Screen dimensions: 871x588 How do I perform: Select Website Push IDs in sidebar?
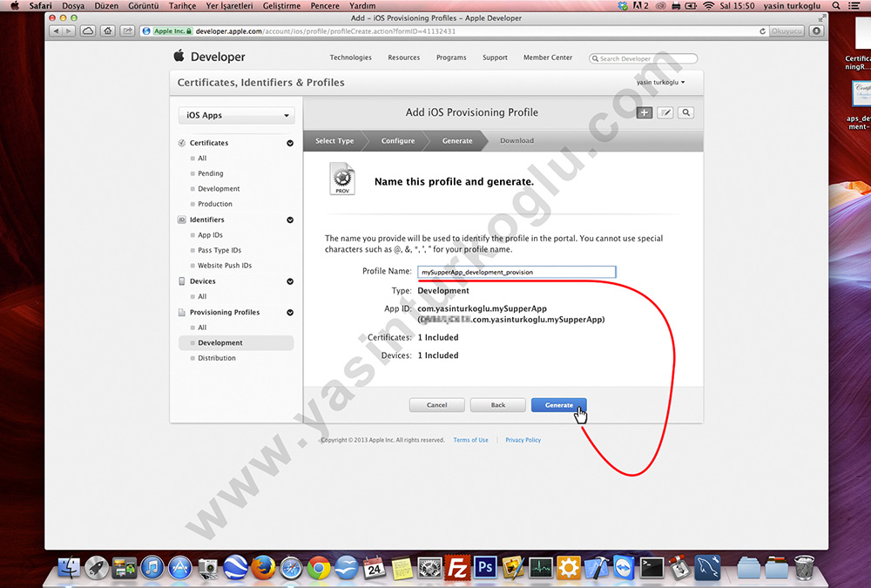(225, 266)
